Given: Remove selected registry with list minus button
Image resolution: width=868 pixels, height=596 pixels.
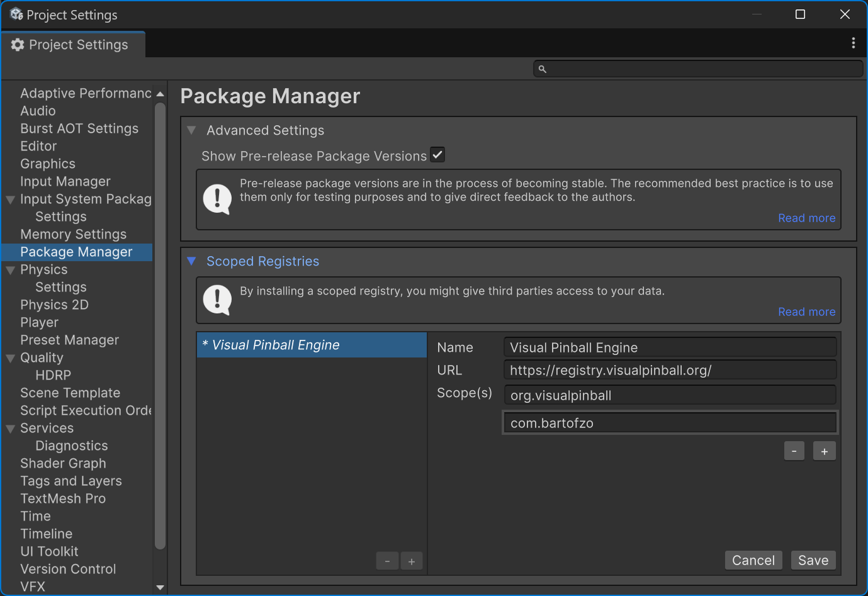Looking at the screenshot, I should point(387,561).
